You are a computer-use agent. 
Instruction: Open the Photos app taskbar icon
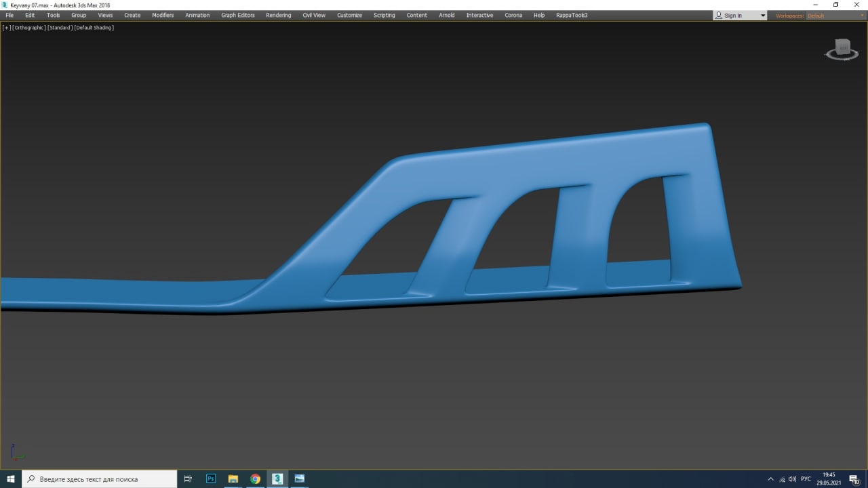click(299, 479)
